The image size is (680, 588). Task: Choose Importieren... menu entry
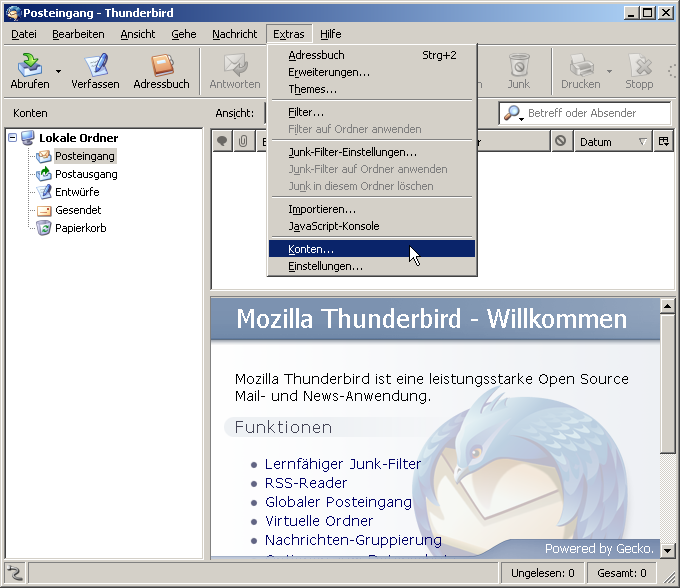coord(372,209)
